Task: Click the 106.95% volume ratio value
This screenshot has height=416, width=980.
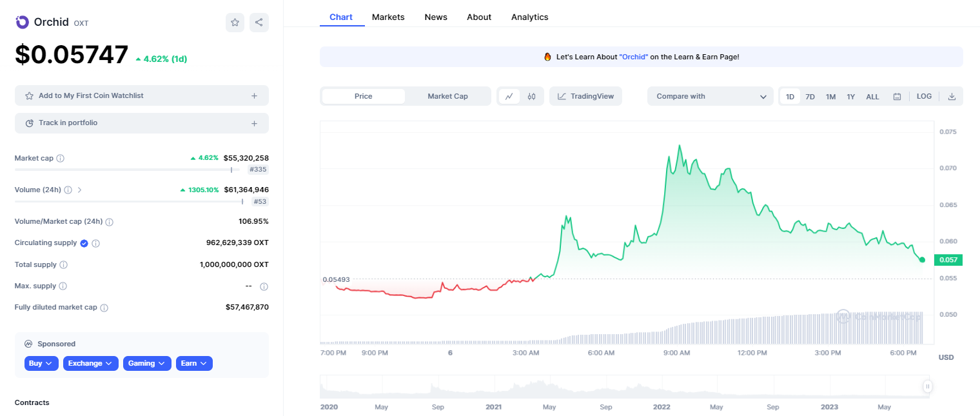Action: tap(253, 222)
